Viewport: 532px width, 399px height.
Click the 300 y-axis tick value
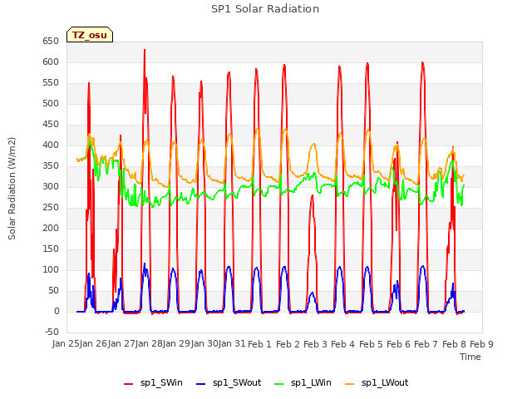pyautogui.click(x=51, y=186)
